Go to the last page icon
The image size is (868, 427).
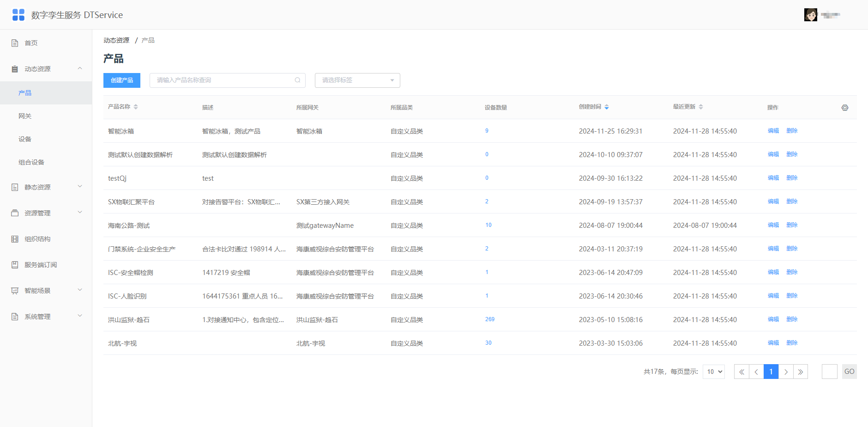801,372
